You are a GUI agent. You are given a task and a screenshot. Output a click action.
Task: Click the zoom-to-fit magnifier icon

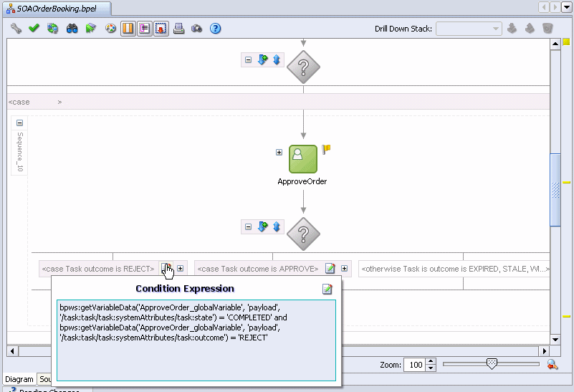pos(553,364)
